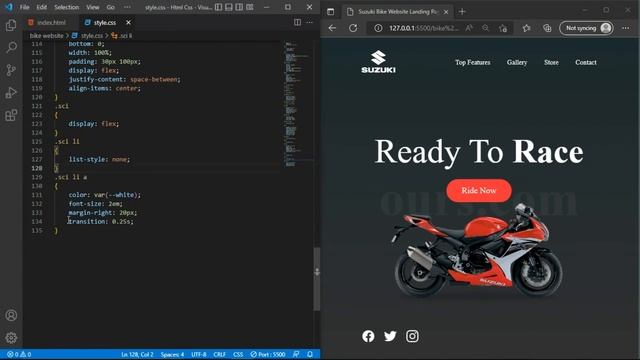The width and height of the screenshot is (640, 360).
Task: Click the Not syncing profile button
Action: coord(586,28)
